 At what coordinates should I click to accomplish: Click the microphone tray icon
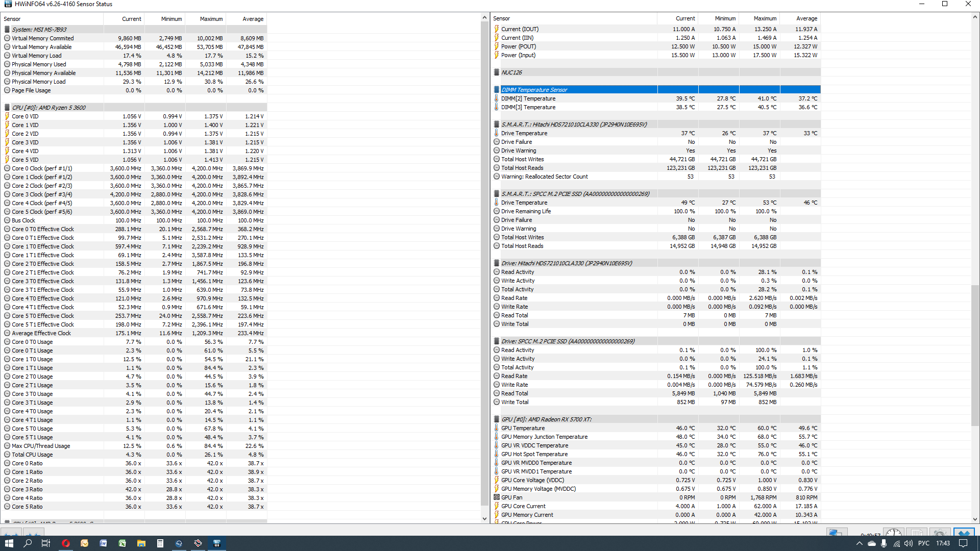[x=884, y=543]
